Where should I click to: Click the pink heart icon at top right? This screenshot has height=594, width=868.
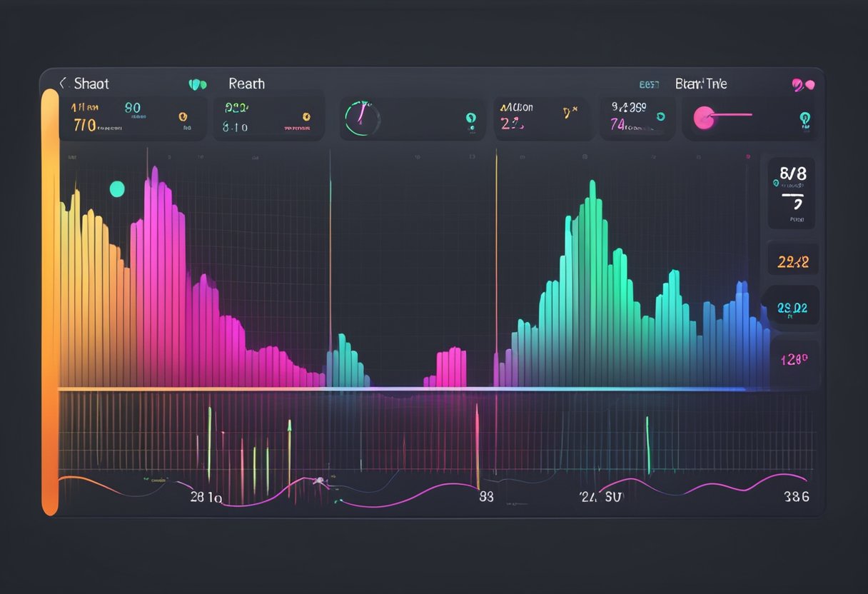[x=802, y=85]
